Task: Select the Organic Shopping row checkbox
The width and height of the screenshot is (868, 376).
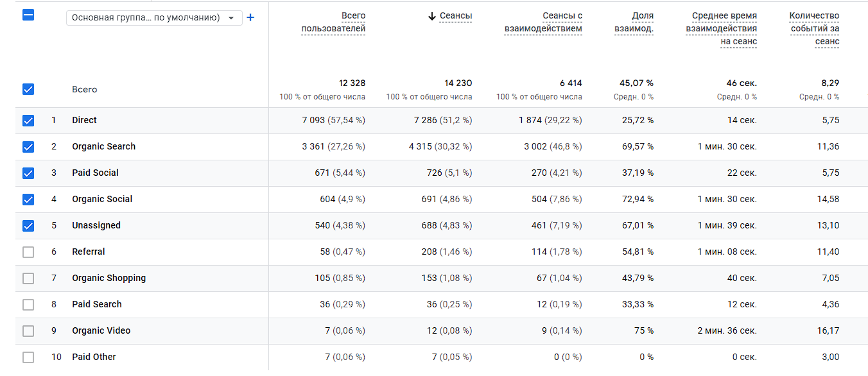Action: (28, 278)
